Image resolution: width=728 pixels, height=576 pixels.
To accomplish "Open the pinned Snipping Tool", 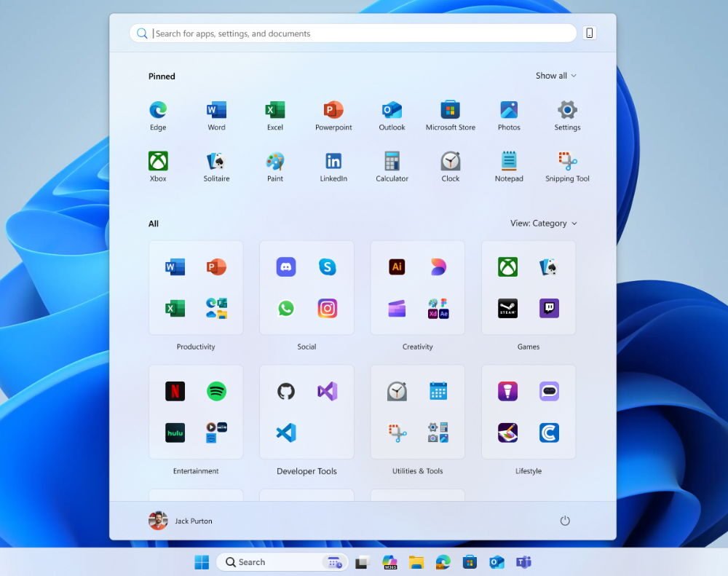I will pos(567,161).
